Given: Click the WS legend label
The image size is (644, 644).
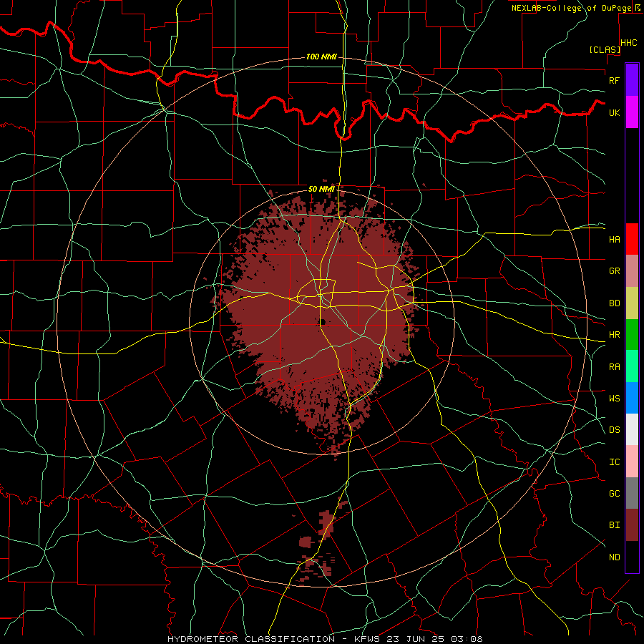Looking at the screenshot, I should click(614, 398).
